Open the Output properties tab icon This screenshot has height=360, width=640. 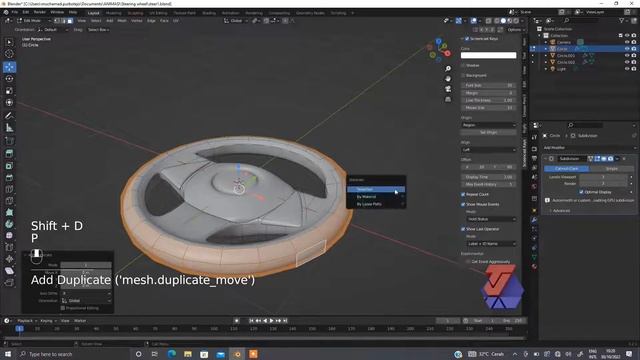click(534, 158)
